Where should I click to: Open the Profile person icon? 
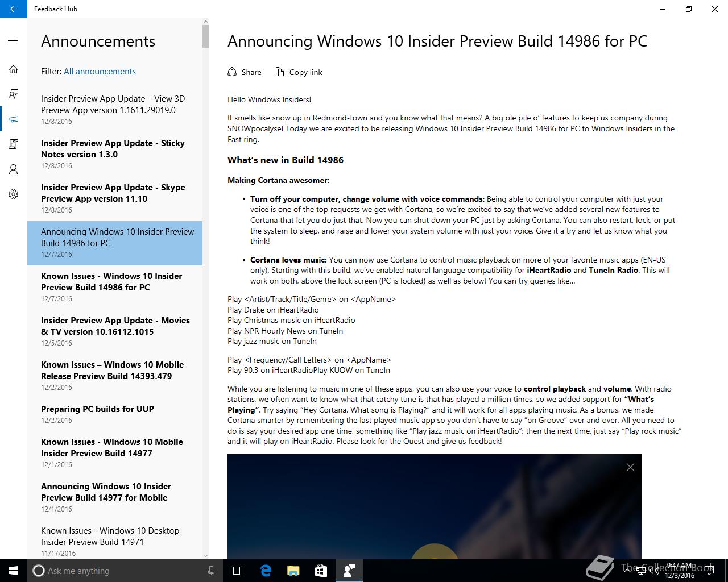point(13,169)
